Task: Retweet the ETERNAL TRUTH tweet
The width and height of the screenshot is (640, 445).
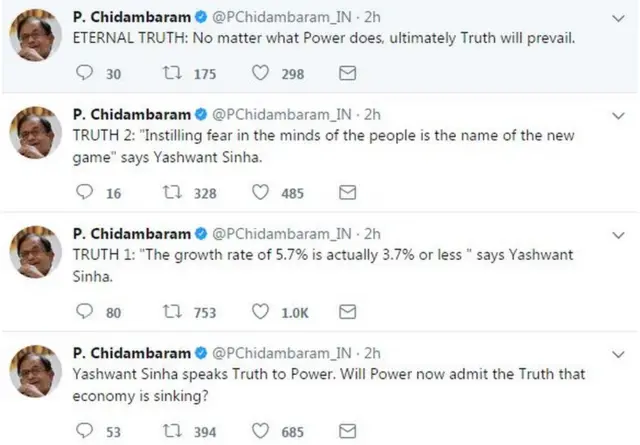Action: [171, 73]
